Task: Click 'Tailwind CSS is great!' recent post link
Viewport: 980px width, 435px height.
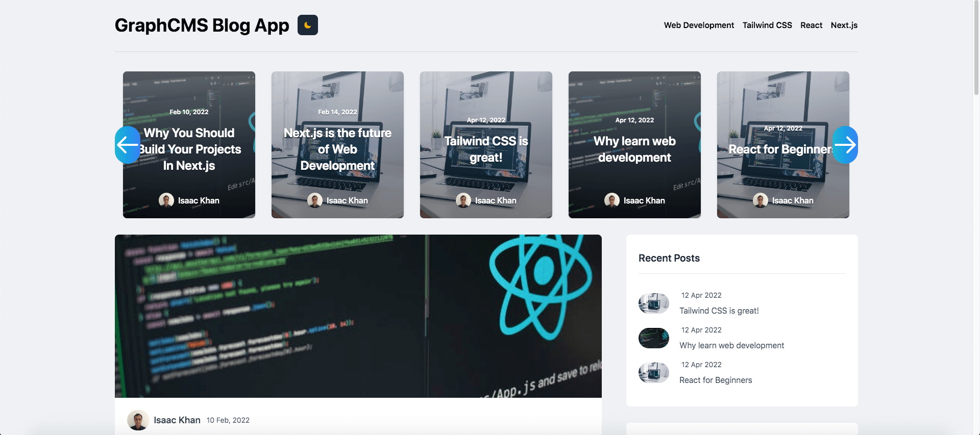Action: [x=719, y=311]
